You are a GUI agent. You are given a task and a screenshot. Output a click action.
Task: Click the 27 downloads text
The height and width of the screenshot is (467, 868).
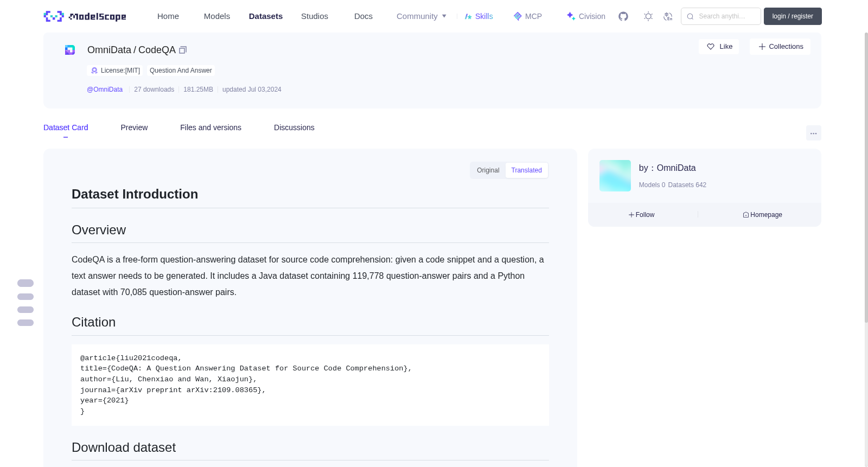point(154,89)
